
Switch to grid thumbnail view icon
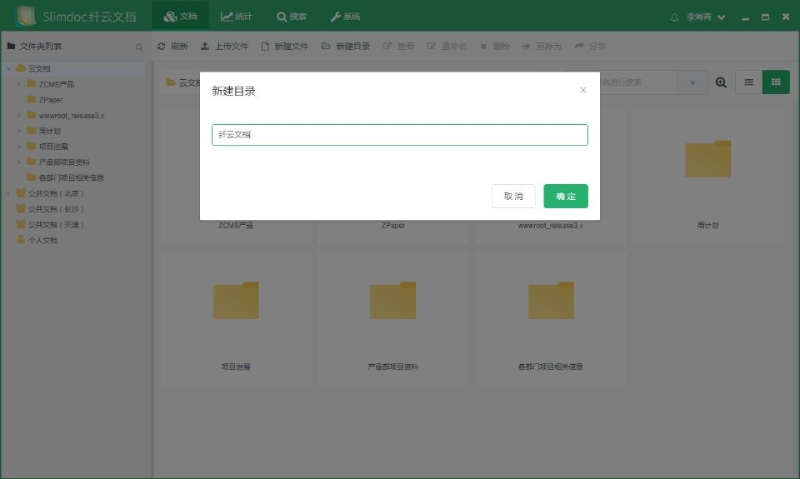click(775, 82)
